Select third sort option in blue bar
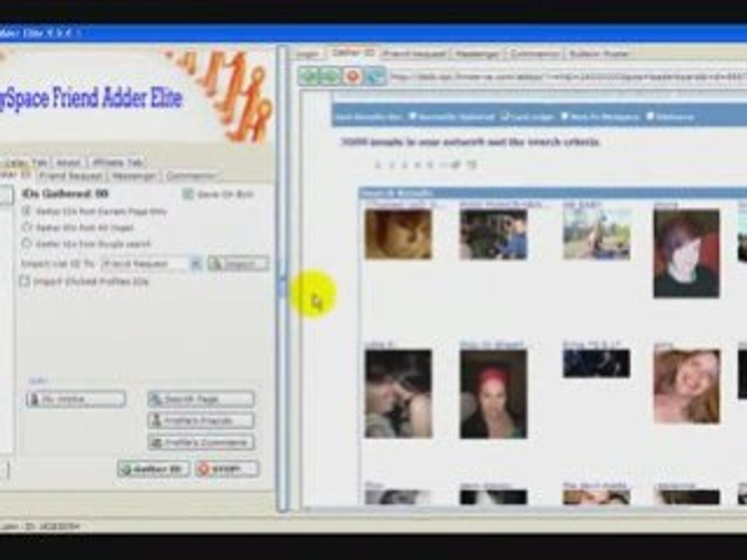Viewport: 747px width, 560px height. pos(565,116)
